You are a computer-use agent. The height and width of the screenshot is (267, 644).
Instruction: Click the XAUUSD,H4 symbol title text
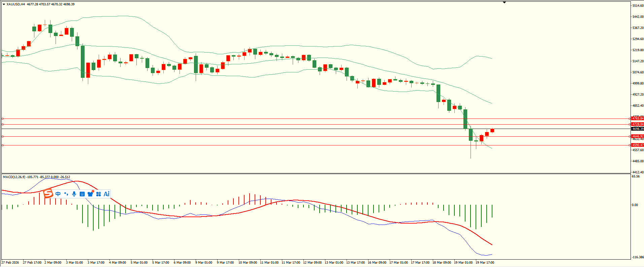pos(15,4)
